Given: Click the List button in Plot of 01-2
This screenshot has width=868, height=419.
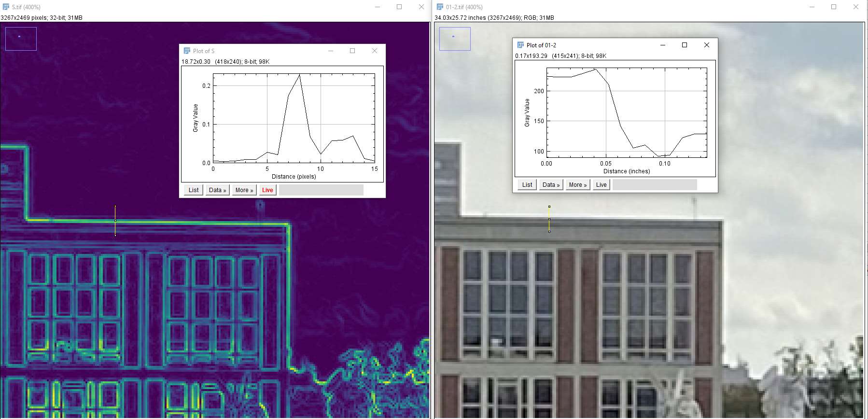Looking at the screenshot, I should coord(527,185).
